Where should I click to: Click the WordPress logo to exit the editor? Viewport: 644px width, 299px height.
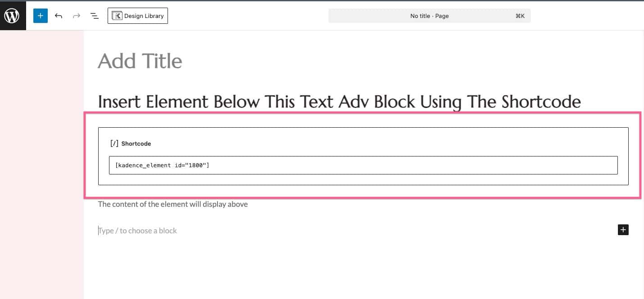tap(13, 15)
